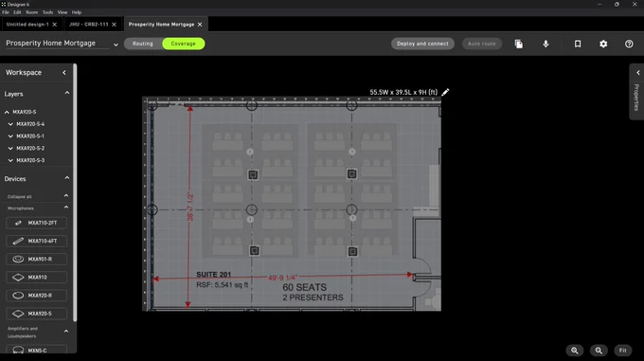Screen dimensions: 644x361
Task: Select the MXN5-C loudspeaker device
Action: (x=37, y=350)
